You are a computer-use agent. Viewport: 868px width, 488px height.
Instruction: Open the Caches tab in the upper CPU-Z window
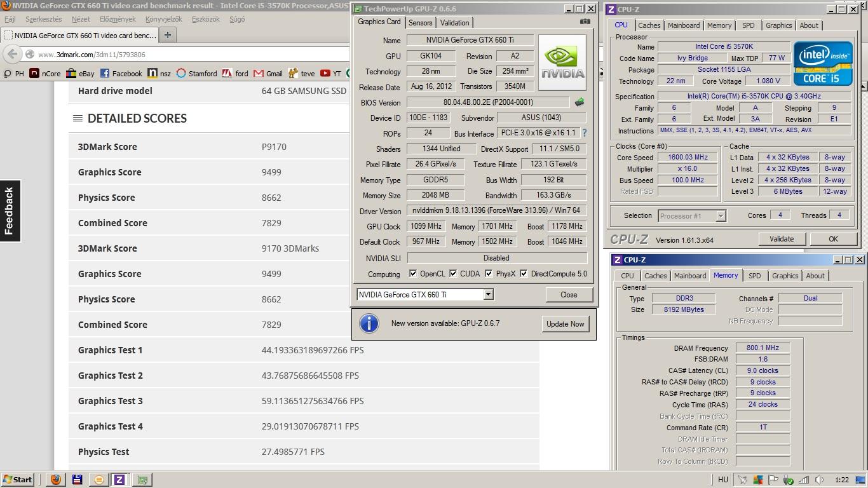click(x=649, y=25)
